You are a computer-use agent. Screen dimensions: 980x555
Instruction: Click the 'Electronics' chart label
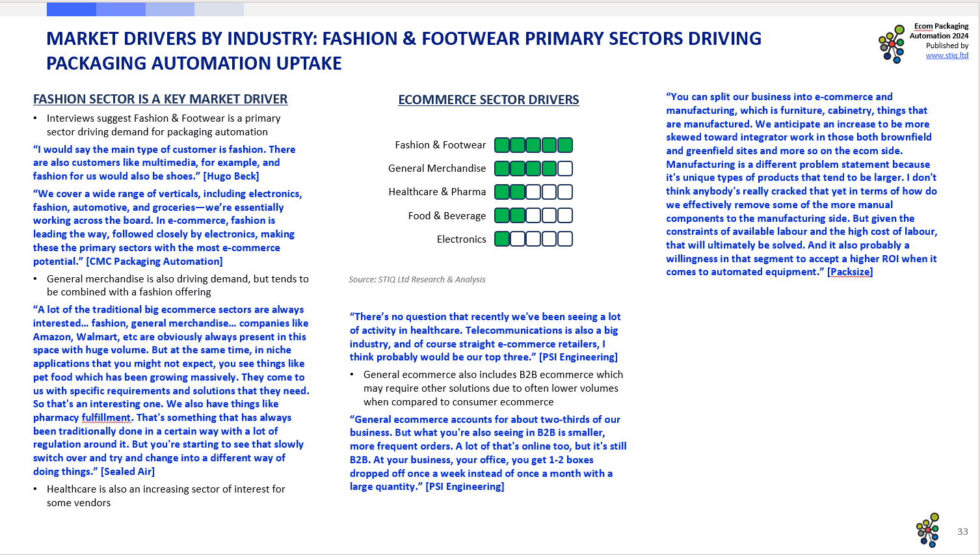click(461, 239)
